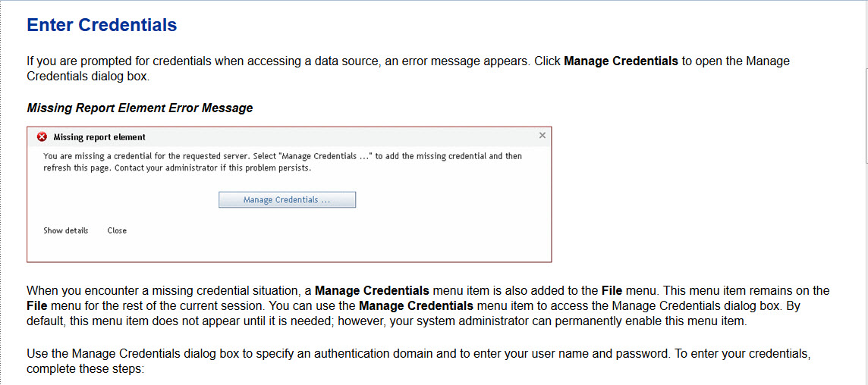Click bold Manage Credentials before 'menu item to access'
The width and height of the screenshot is (868, 385).
click(x=416, y=305)
